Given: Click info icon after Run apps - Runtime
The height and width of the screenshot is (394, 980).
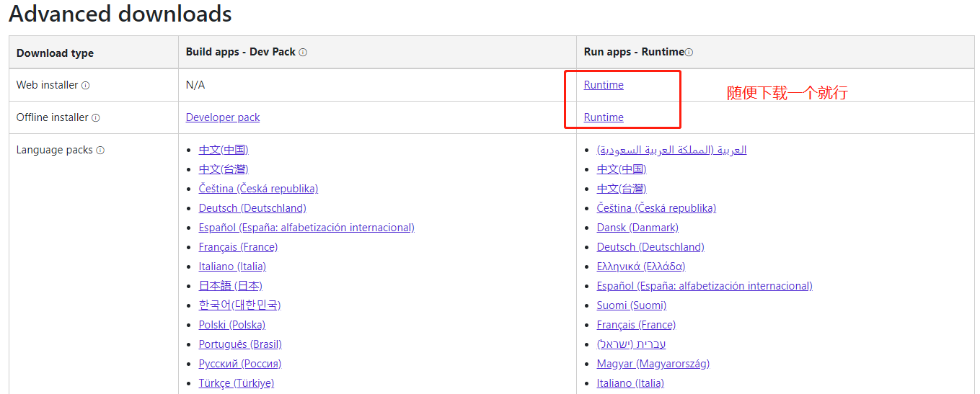Looking at the screenshot, I should click(689, 52).
